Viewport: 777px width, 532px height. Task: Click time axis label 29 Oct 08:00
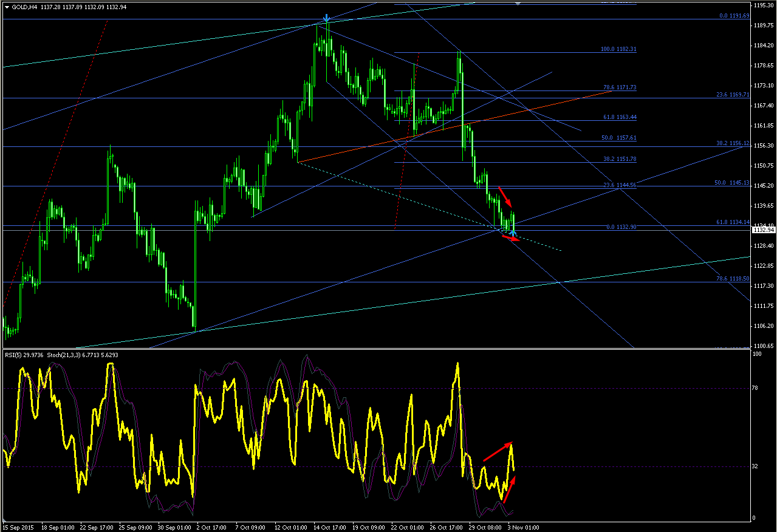pos(485,527)
